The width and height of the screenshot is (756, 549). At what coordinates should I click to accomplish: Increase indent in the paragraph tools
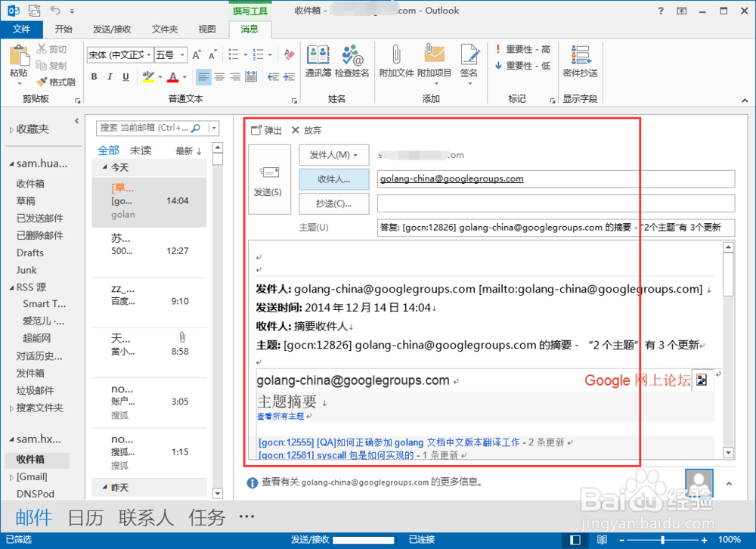click(290, 76)
